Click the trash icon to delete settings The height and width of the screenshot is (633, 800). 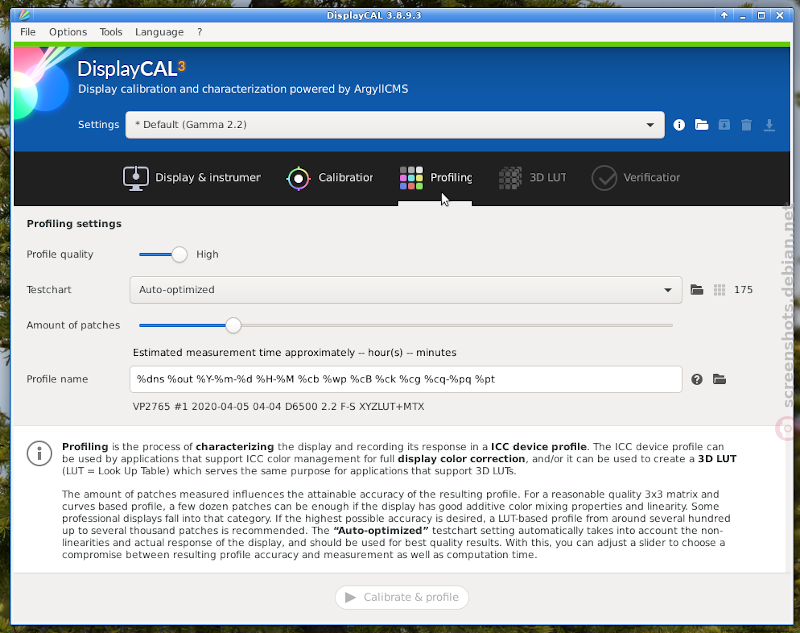tap(746, 125)
